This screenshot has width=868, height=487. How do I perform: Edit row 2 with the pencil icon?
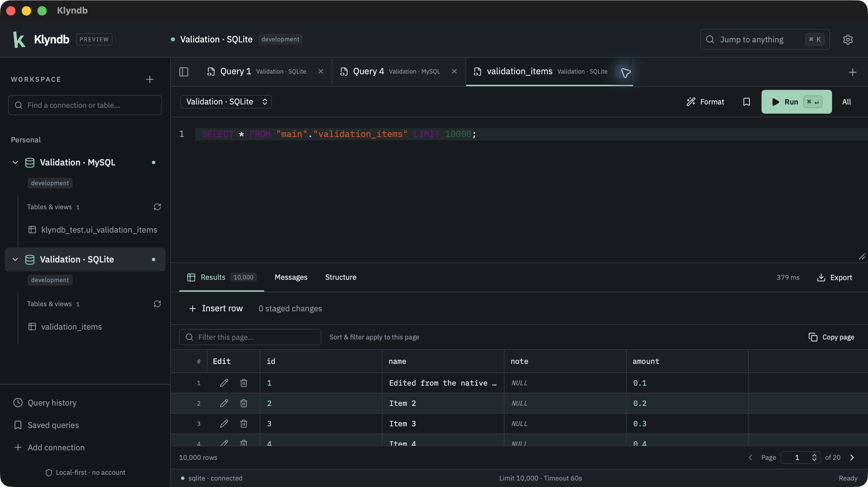tap(224, 403)
